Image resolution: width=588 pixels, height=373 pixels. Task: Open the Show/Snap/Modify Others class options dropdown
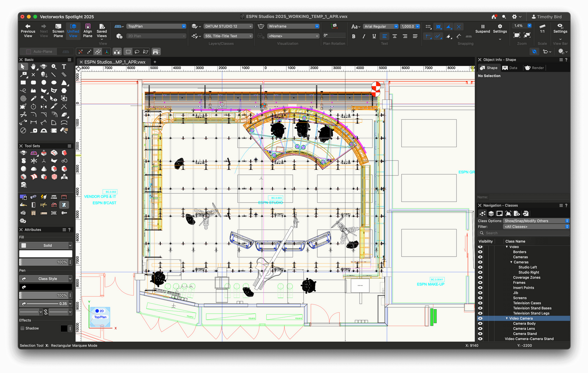(x=536, y=221)
